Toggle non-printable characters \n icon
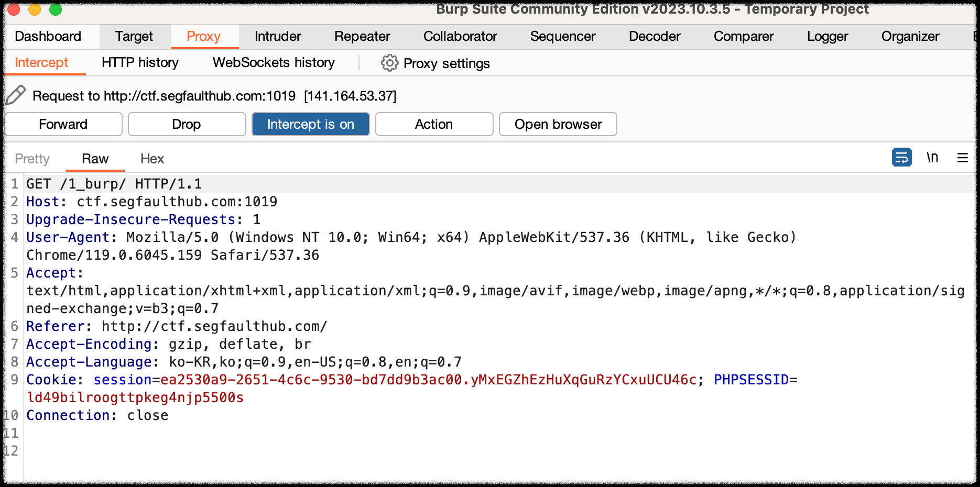This screenshot has height=487, width=980. (x=932, y=157)
